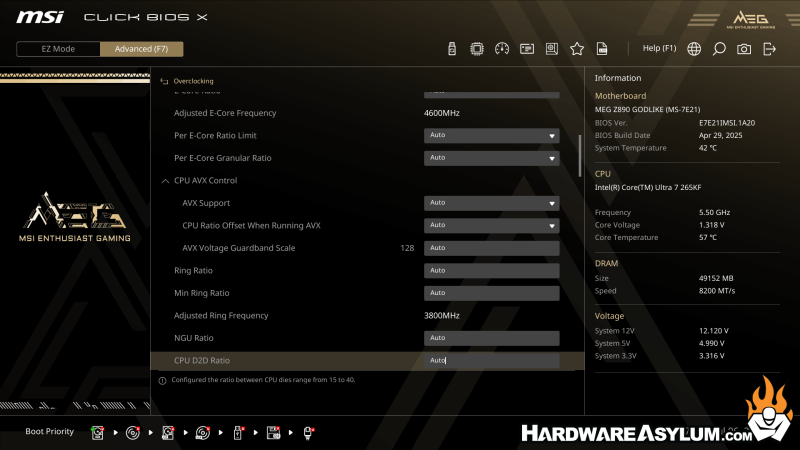Select the AVX Support label
Image resolution: width=800 pixels, height=450 pixels.
point(206,203)
